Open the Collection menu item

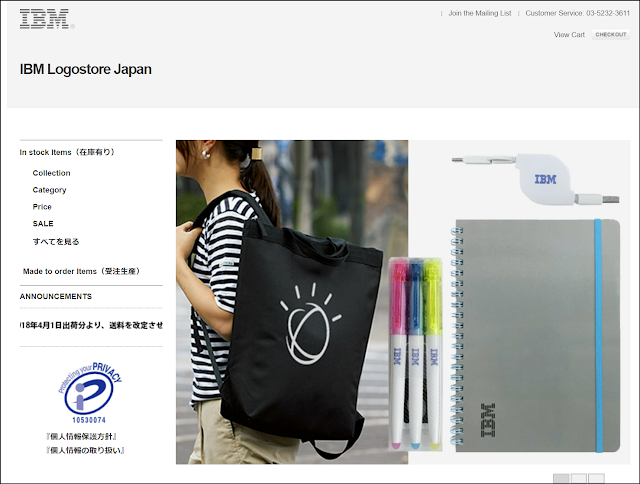tap(51, 173)
